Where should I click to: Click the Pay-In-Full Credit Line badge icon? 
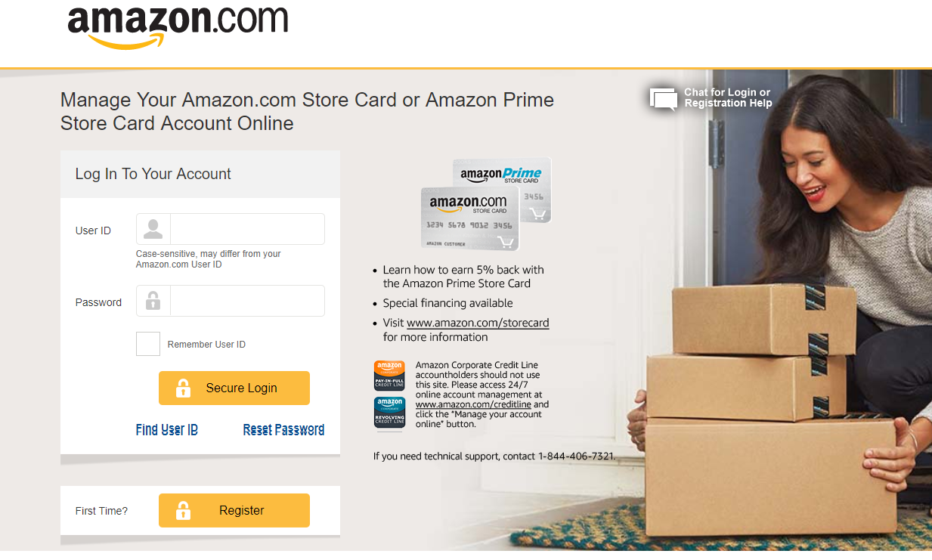coord(389,376)
